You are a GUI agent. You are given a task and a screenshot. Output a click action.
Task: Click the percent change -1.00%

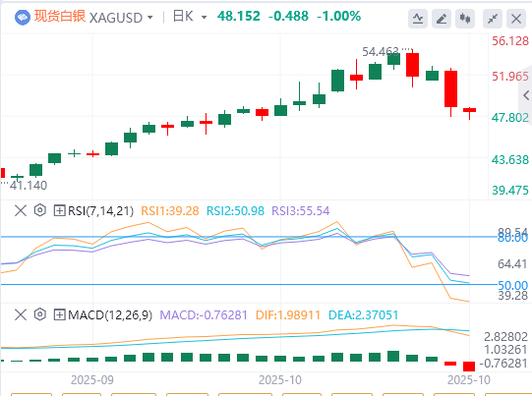pyautogui.click(x=338, y=16)
